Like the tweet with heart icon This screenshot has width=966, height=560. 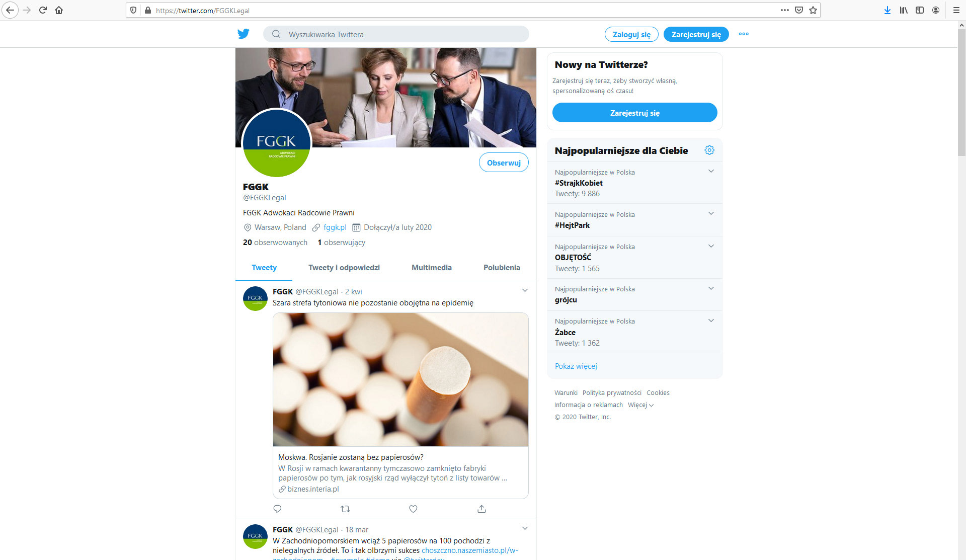click(x=413, y=509)
